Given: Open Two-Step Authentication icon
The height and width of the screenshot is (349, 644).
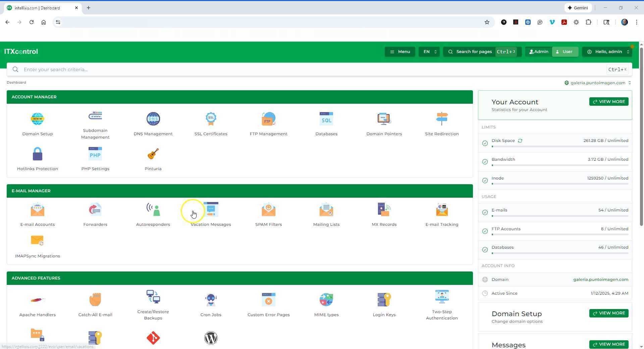Looking at the screenshot, I should pyautogui.click(x=442, y=297).
